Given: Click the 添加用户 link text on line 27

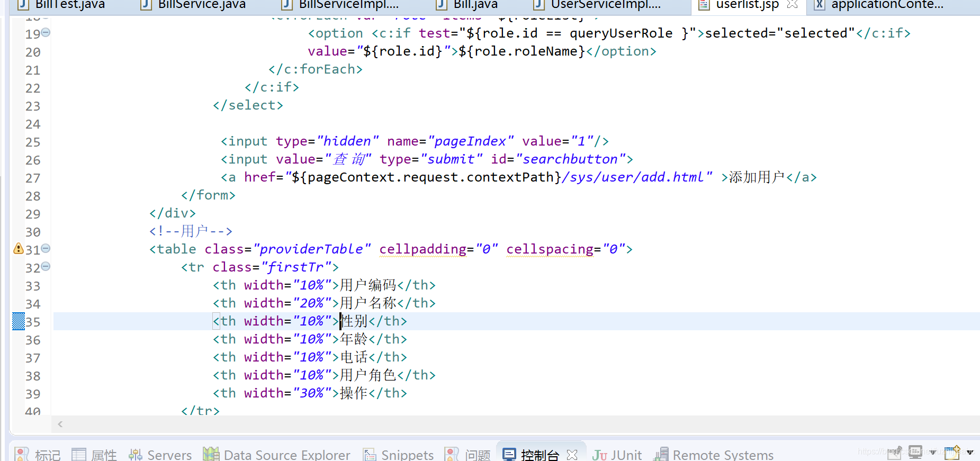Looking at the screenshot, I should click(757, 177).
